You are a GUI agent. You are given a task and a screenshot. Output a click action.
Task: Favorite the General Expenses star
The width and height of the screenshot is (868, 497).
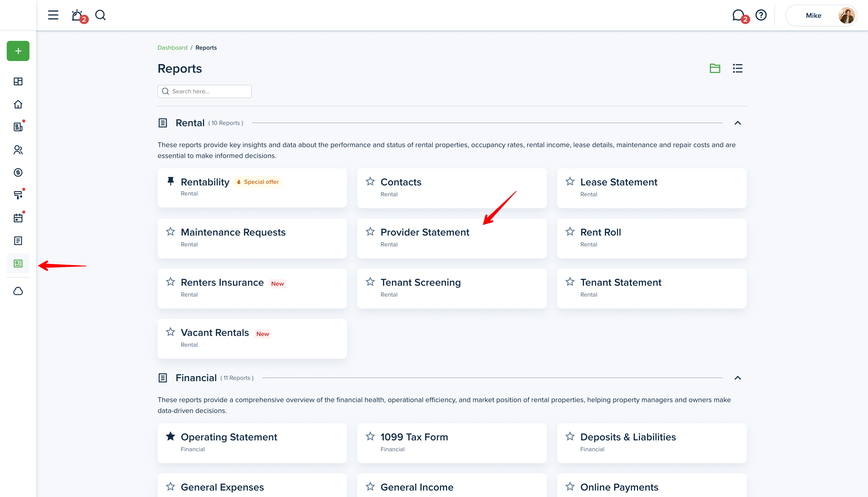pyautogui.click(x=171, y=486)
